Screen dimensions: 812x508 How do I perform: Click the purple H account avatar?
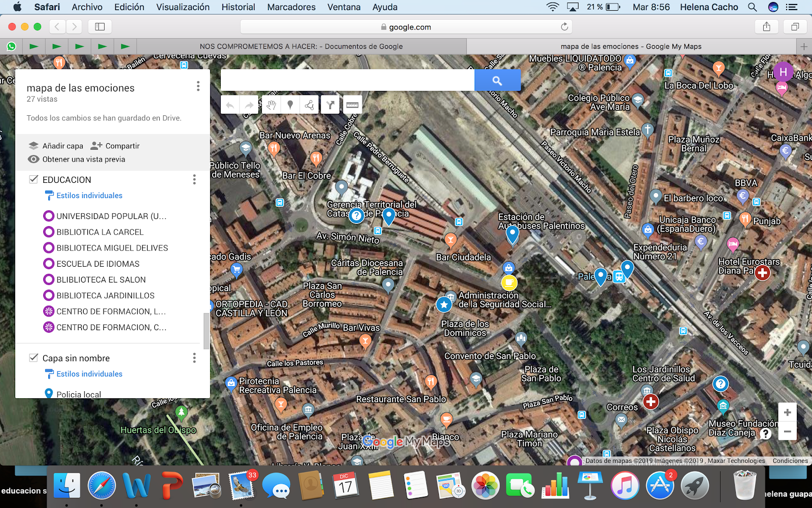(784, 72)
